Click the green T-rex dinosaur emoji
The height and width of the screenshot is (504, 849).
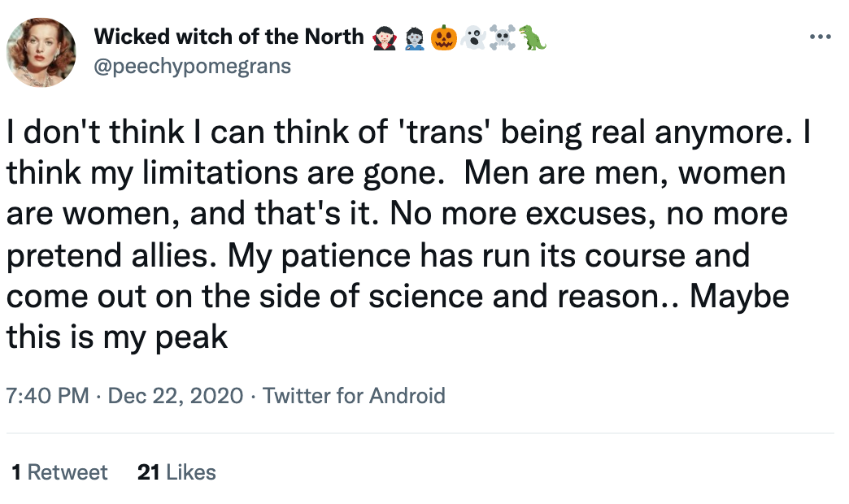pyautogui.click(x=533, y=37)
